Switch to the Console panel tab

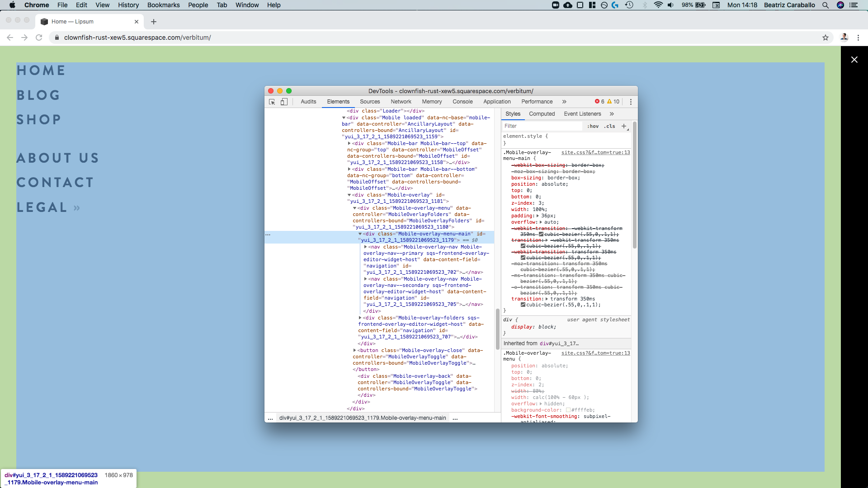tap(462, 102)
